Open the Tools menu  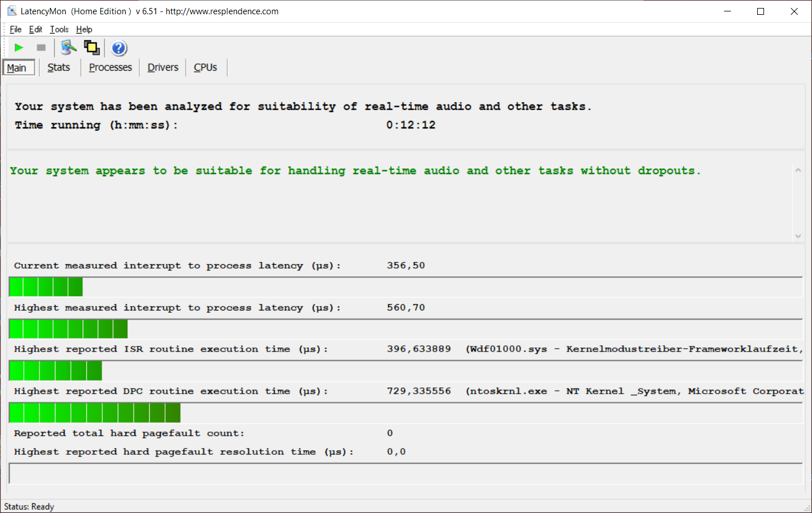[59, 30]
